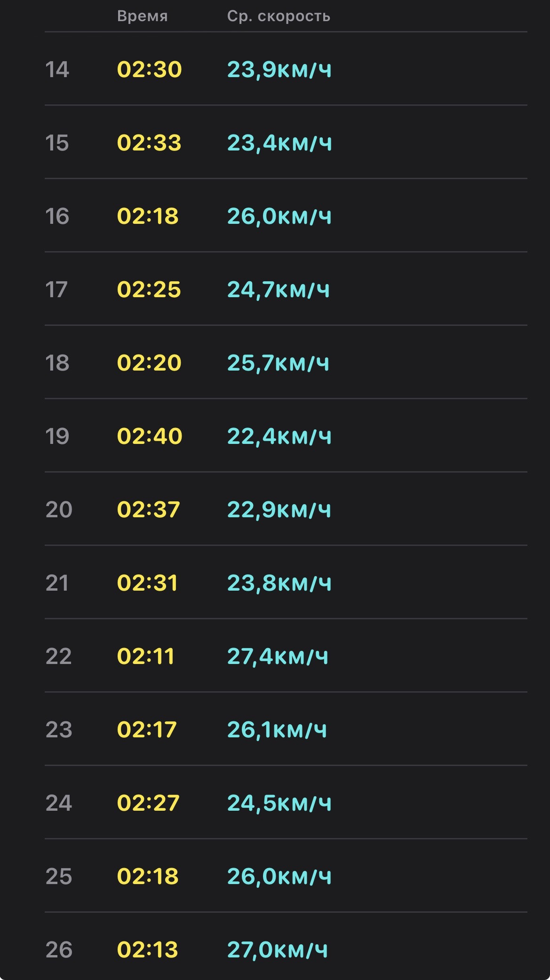This screenshot has width=550, height=980.
Task: Select the 02:40 time for split 19
Action: [150, 436]
